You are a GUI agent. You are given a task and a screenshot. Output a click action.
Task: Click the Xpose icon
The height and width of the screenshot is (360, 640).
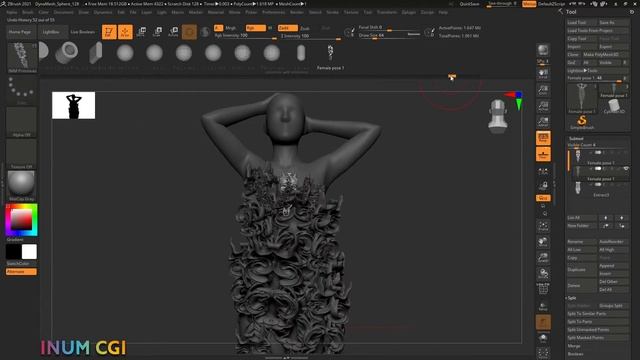[x=543, y=353]
